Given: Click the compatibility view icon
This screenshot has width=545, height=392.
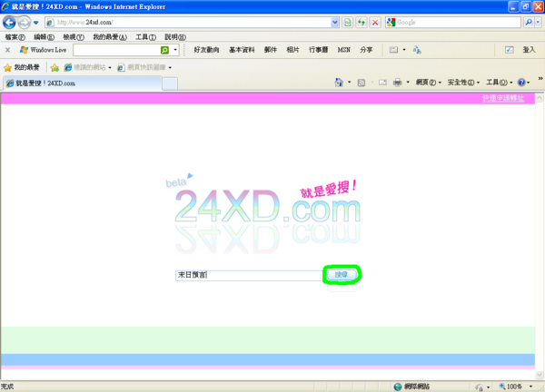Looking at the screenshot, I should [347, 22].
